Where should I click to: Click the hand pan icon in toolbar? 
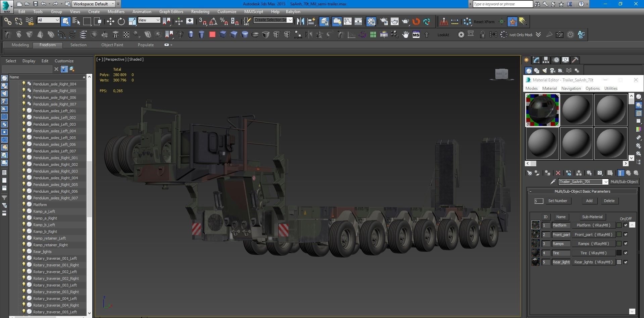click(405, 35)
